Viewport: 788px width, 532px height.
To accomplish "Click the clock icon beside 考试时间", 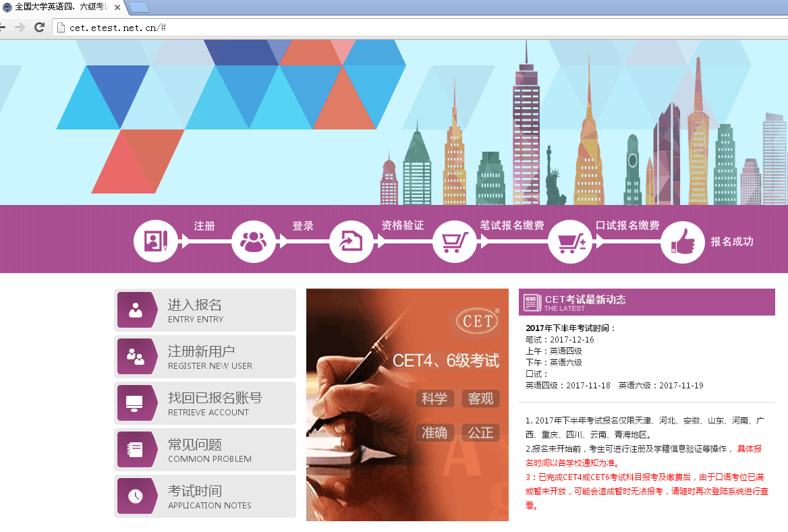I will click(135, 496).
